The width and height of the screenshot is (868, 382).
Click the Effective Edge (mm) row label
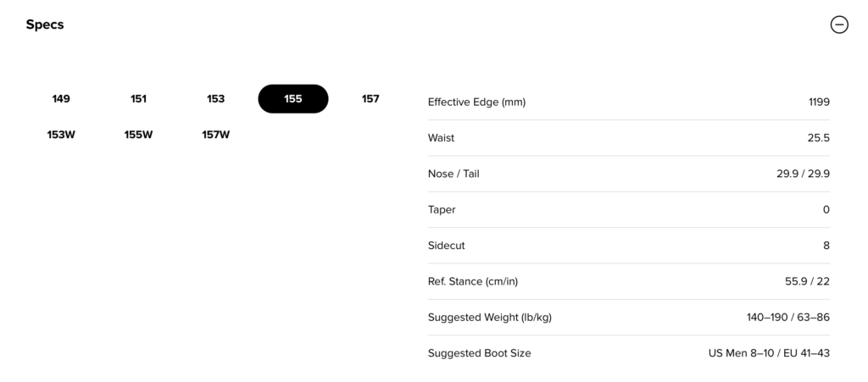[x=476, y=102]
